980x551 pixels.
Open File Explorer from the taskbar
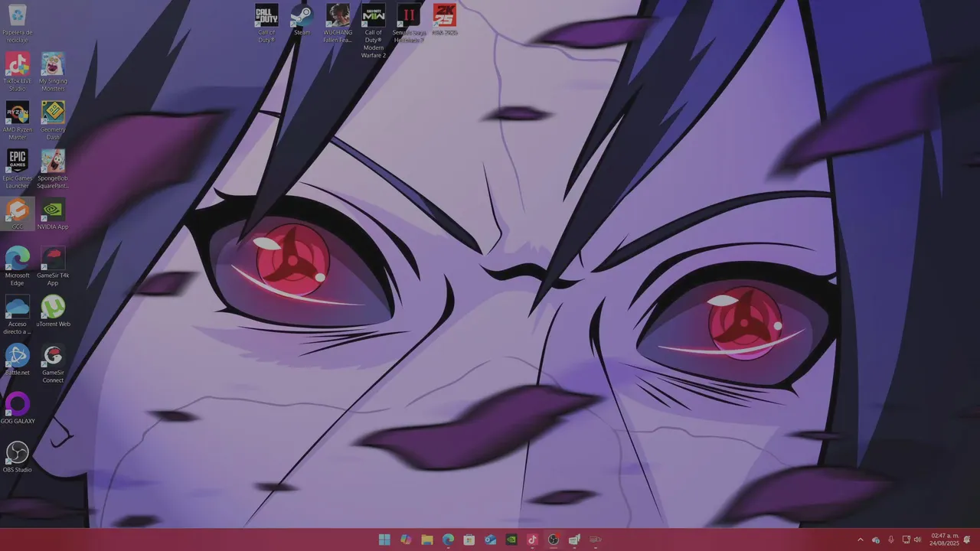426,540
